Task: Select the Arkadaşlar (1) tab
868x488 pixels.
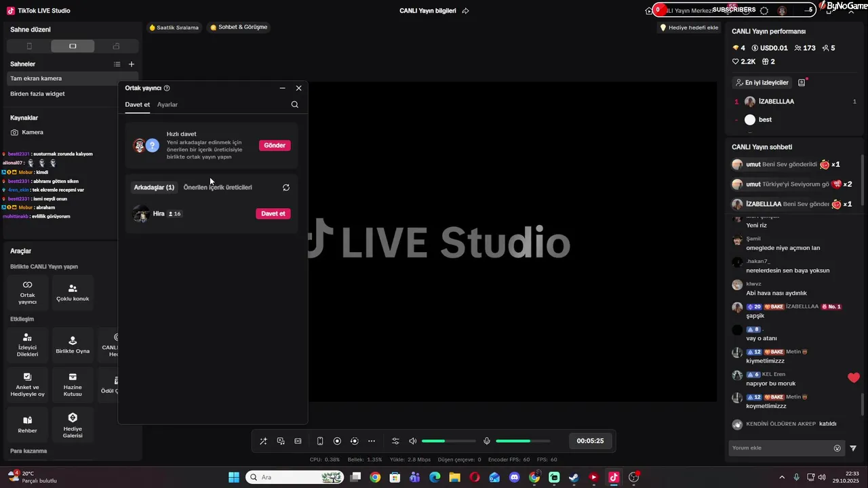Action: coord(154,187)
